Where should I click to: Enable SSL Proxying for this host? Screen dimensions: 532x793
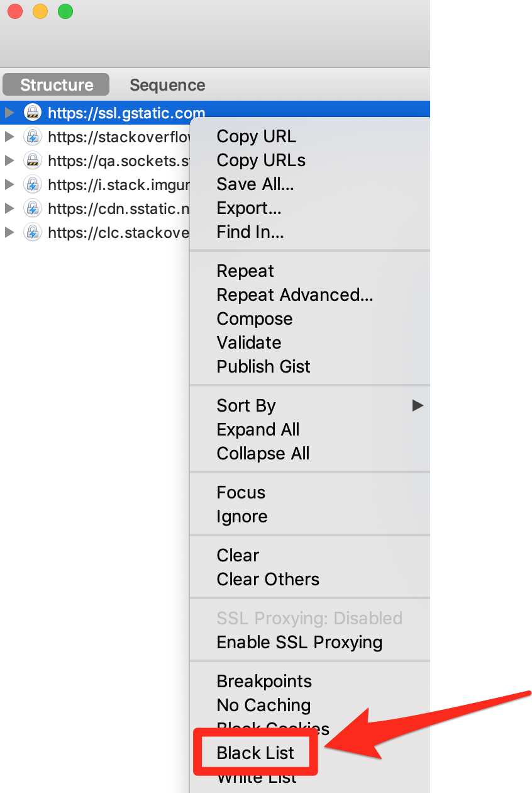coord(299,642)
